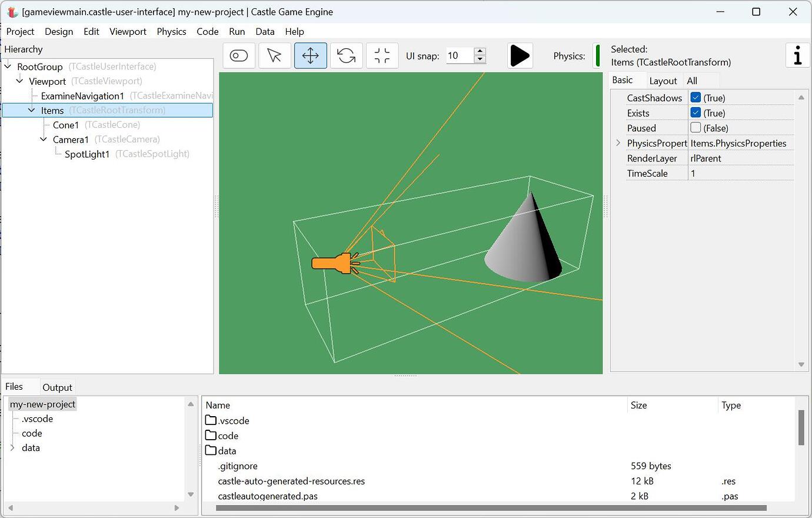Collapse the Camera1 node
Screen dimensions: 812x518
click(x=42, y=140)
